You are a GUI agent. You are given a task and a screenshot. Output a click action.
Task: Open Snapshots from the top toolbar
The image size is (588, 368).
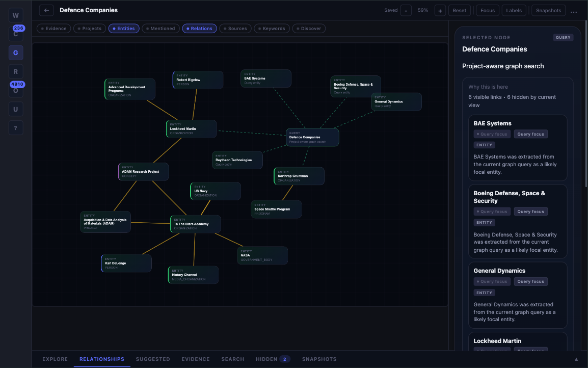548,11
